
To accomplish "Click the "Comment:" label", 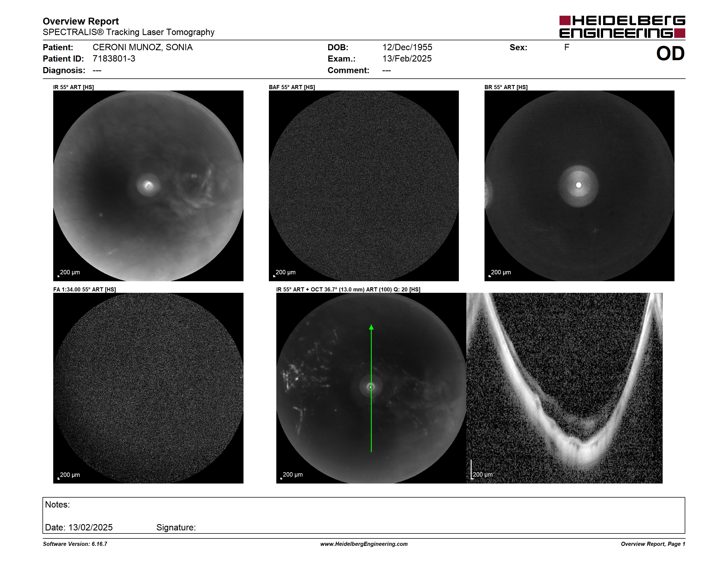I will click(x=348, y=70).
